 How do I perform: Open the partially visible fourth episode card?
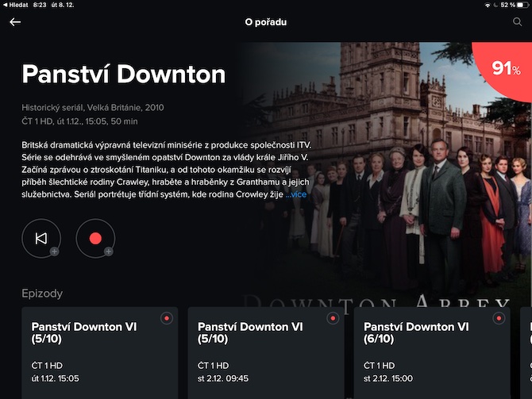(x=526, y=353)
